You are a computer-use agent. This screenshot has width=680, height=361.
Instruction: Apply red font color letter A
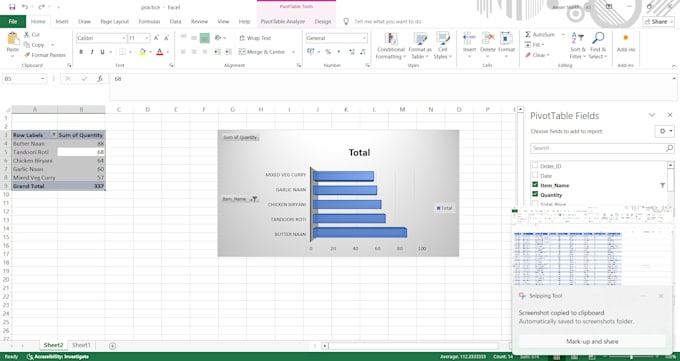160,52
